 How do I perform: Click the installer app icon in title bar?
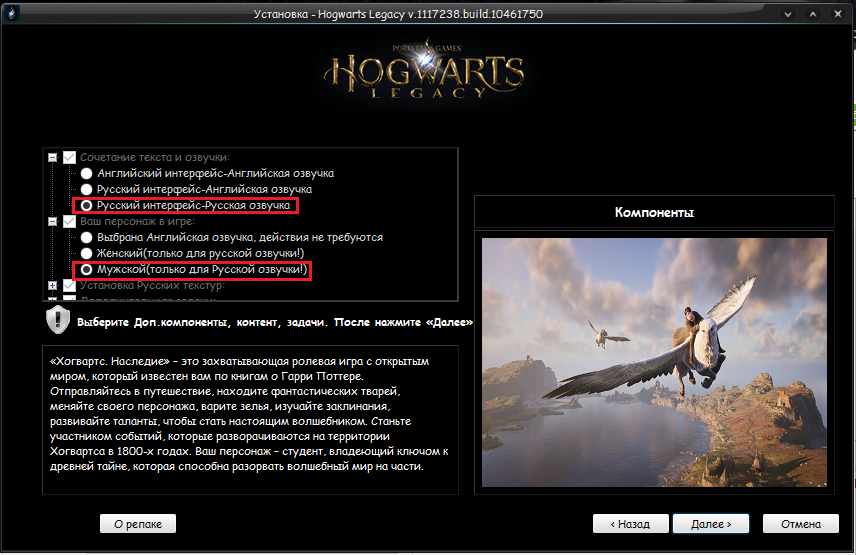[11, 13]
